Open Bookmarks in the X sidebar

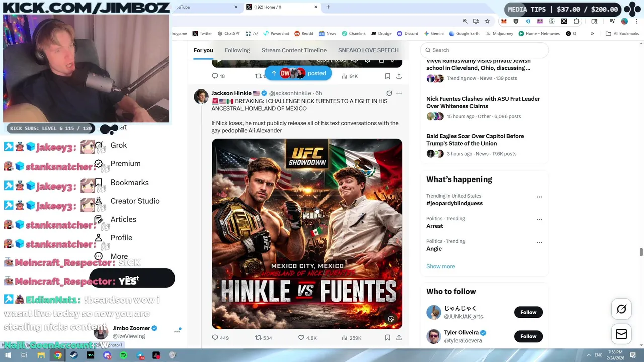click(121, 183)
